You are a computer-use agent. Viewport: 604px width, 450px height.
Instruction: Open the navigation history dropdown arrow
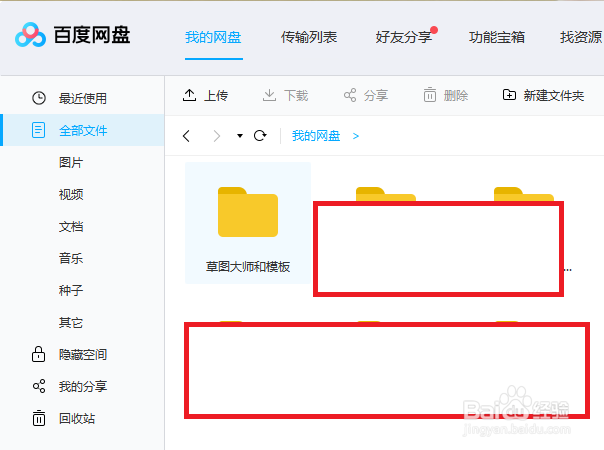[240, 136]
